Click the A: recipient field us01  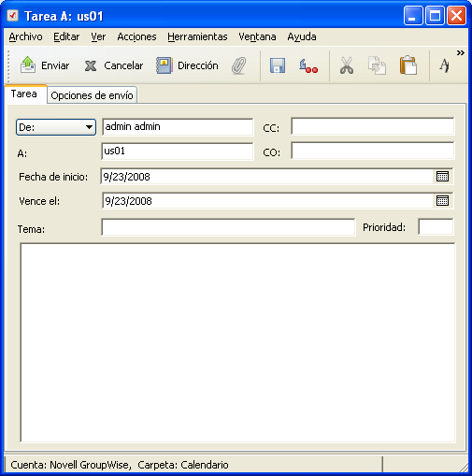(178, 151)
